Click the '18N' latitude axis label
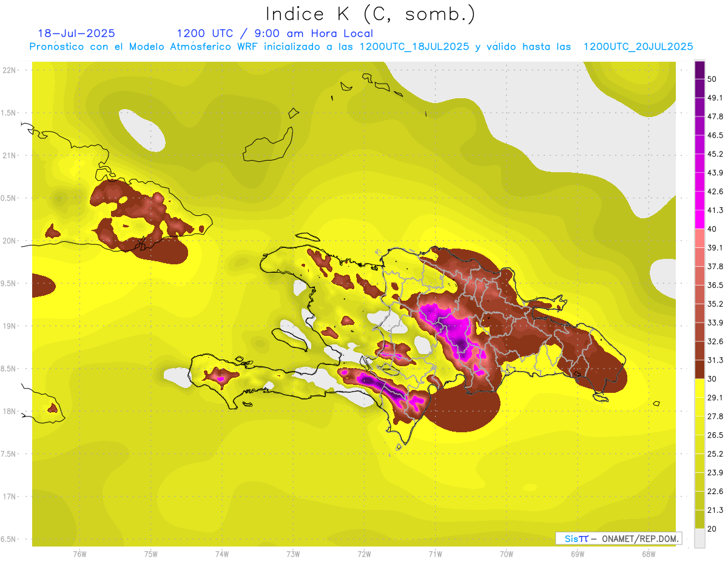The image size is (728, 562). tap(8, 411)
